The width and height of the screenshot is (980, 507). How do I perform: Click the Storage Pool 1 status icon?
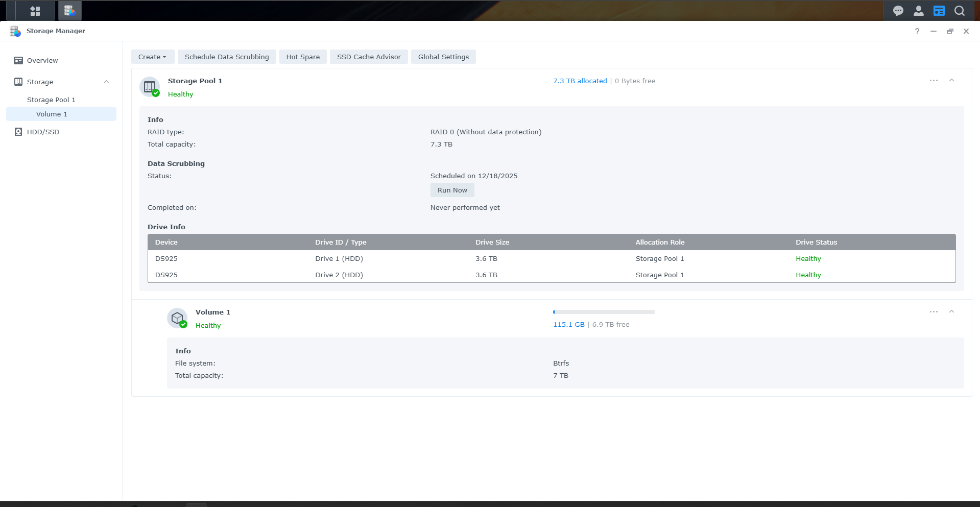(150, 87)
